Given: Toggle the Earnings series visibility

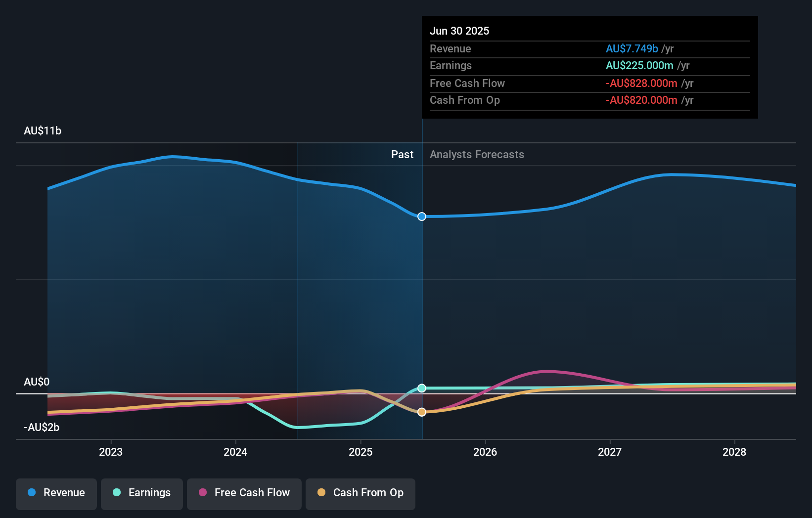Looking at the screenshot, I should (141, 493).
